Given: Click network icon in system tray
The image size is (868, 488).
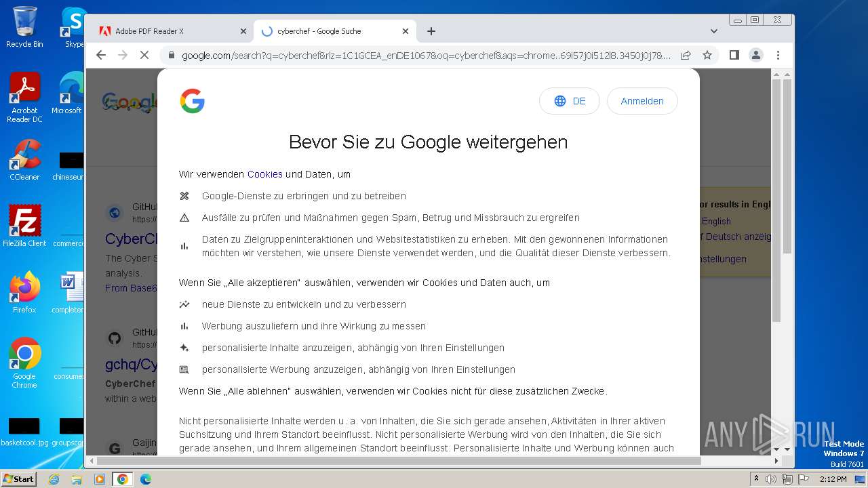Looking at the screenshot, I should click(787, 479).
